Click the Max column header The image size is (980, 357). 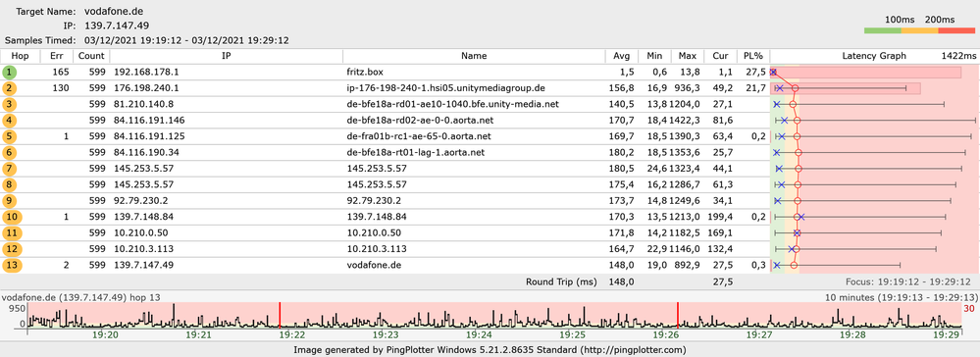[x=688, y=56]
